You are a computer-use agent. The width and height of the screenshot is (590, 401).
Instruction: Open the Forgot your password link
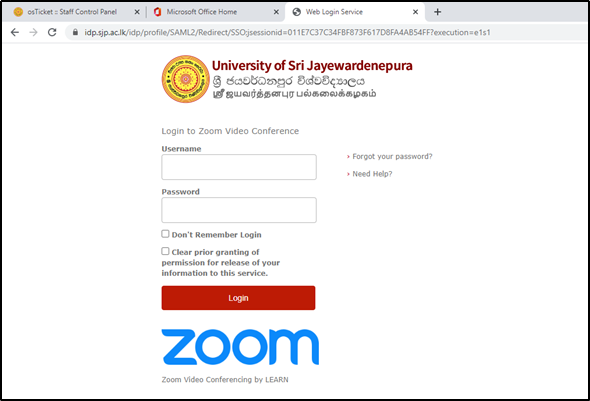(x=392, y=156)
